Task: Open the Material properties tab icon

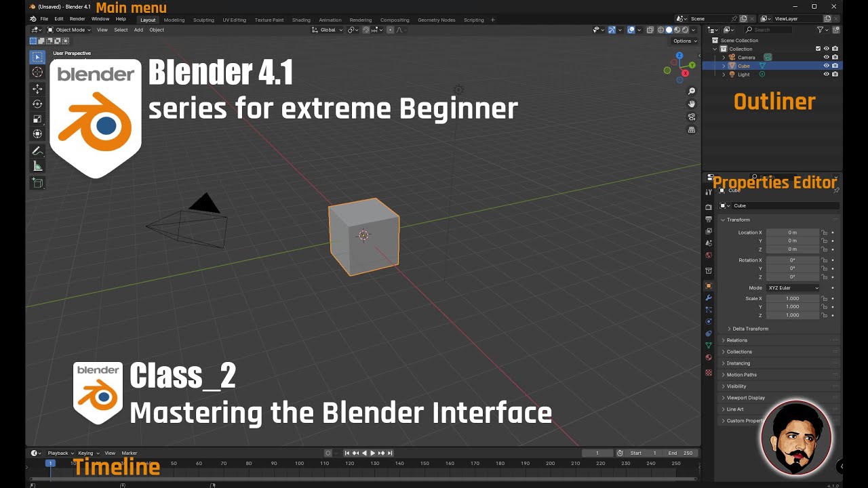Action: 709,357
